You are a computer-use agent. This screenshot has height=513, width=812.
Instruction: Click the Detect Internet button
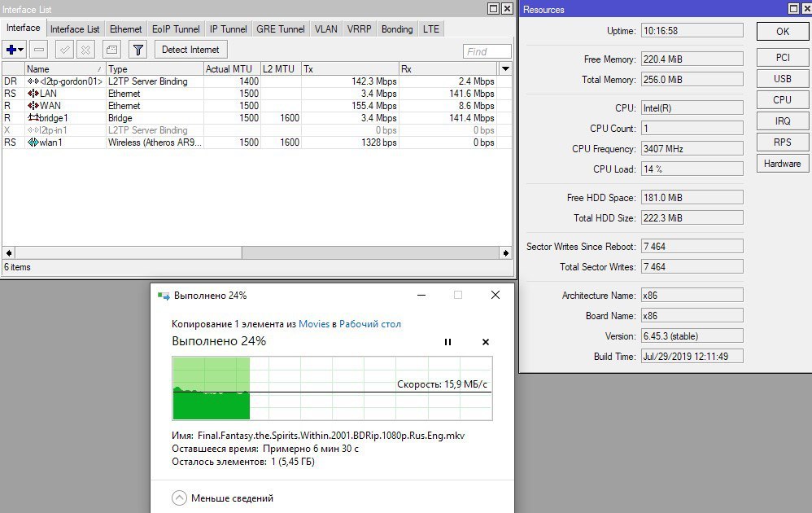coord(190,50)
